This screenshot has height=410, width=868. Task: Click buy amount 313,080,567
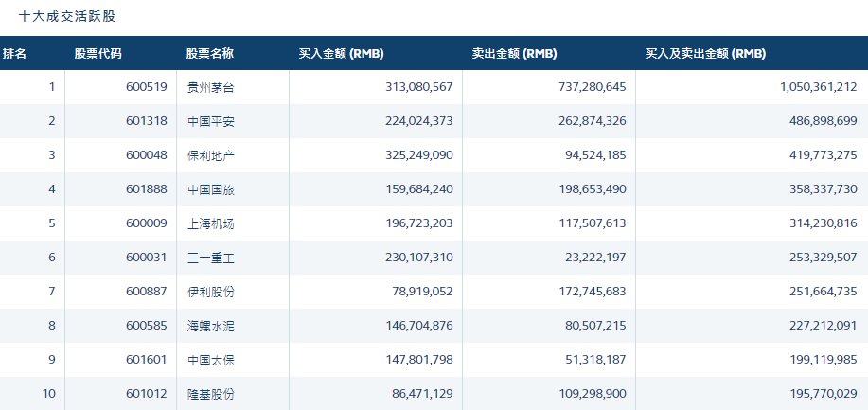click(419, 87)
